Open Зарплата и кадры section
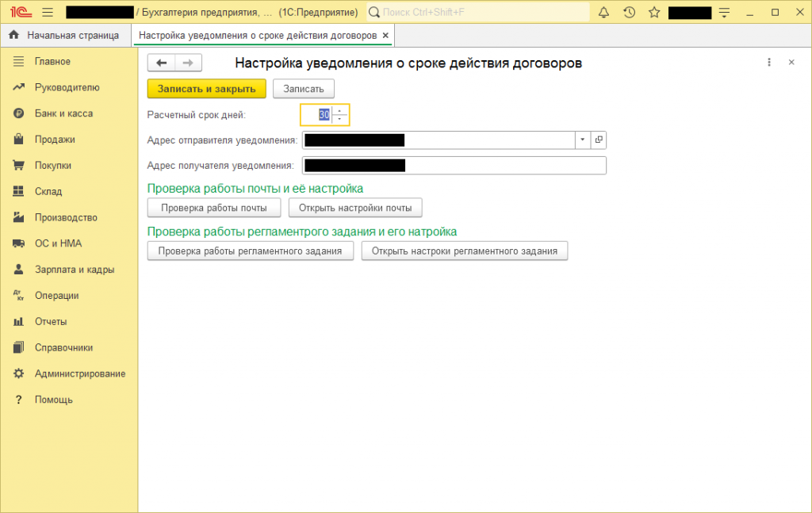Viewport: 812px width, 513px height. click(x=75, y=269)
